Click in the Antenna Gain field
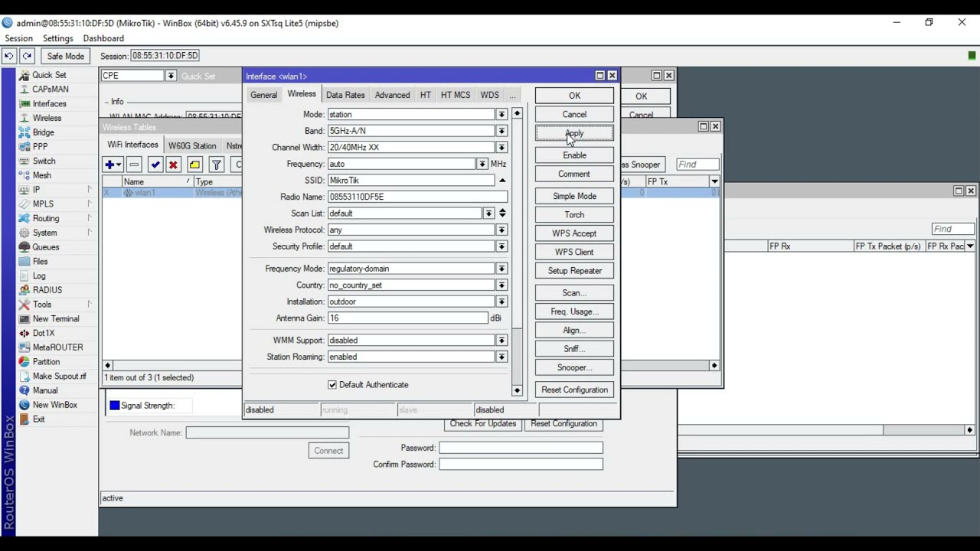The image size is (980, 551). pyautogui.click(x=407, y=318)
